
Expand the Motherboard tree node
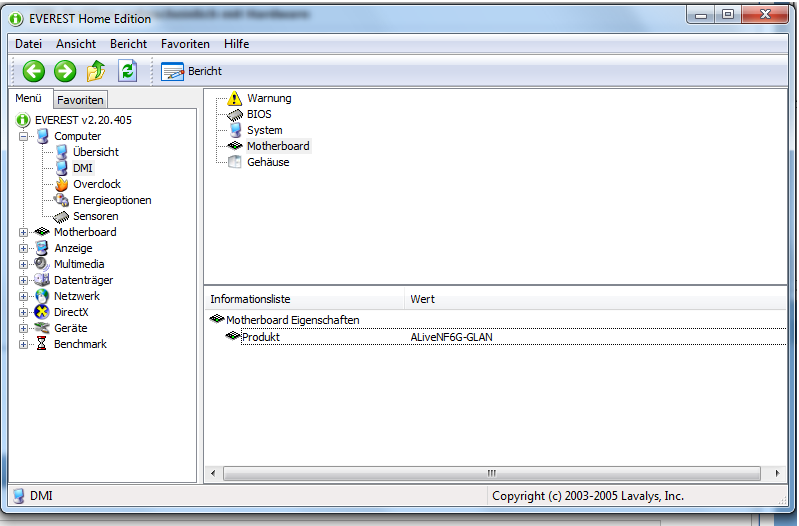point(23,232)
